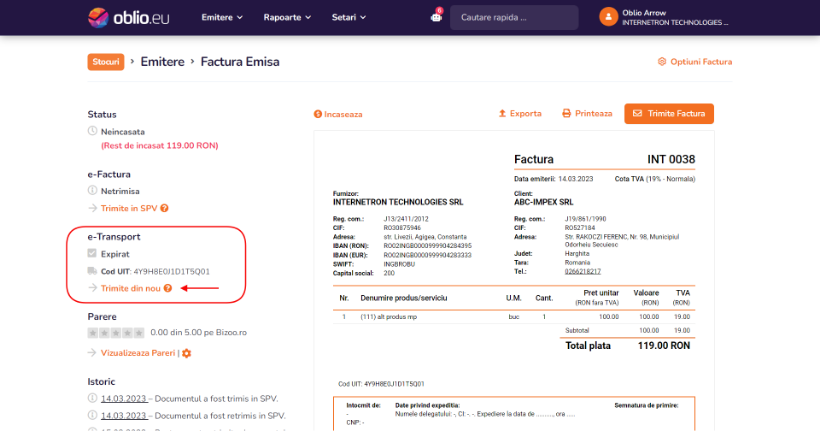Click the INTERNETRON TECHNOLOGIES SRL supplier name

tap(398, 202)
